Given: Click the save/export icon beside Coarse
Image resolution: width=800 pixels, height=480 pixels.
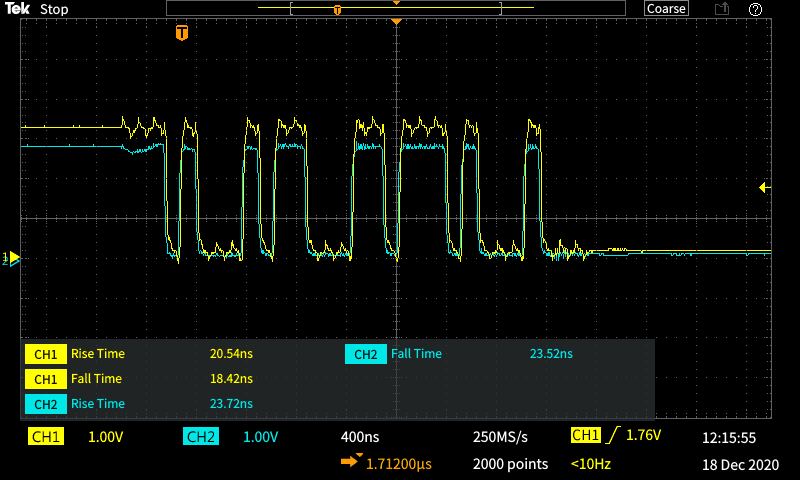Looking at the screenshot, I should [721, 9].
